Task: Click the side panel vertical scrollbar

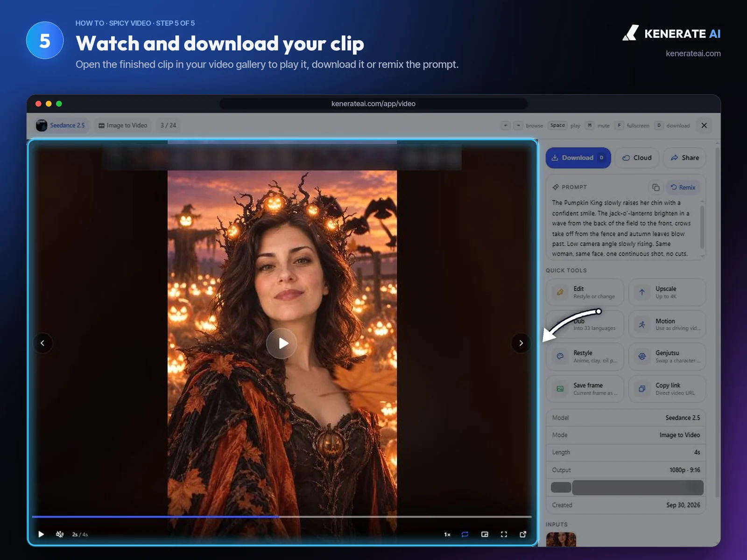Action: 717,322
